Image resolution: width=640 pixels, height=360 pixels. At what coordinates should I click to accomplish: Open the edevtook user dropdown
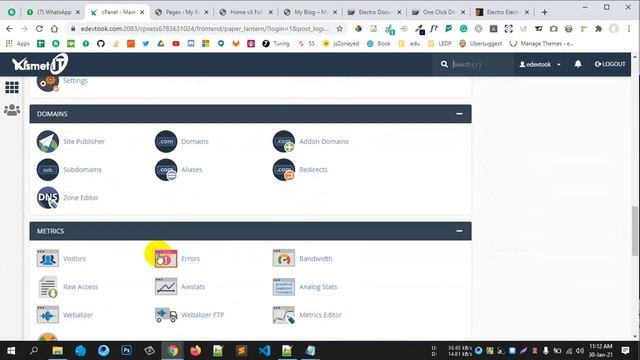pos(540,64)
